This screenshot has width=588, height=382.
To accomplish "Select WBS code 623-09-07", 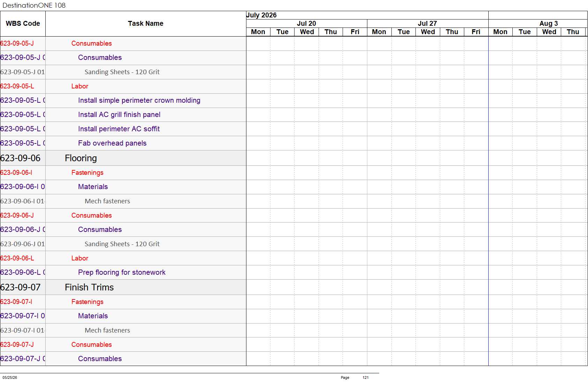I will [x=21, y=287].
